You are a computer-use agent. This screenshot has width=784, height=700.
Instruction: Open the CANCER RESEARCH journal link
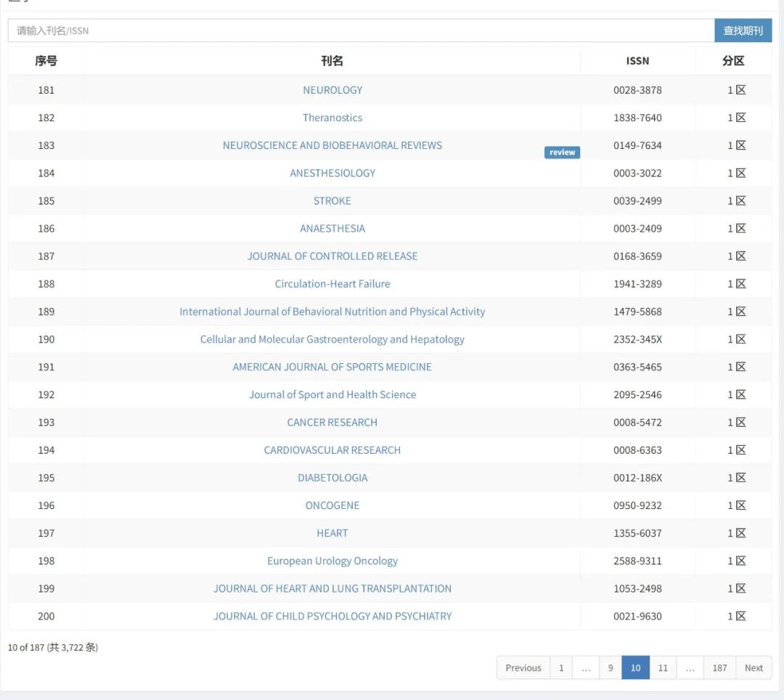point(332,423)
